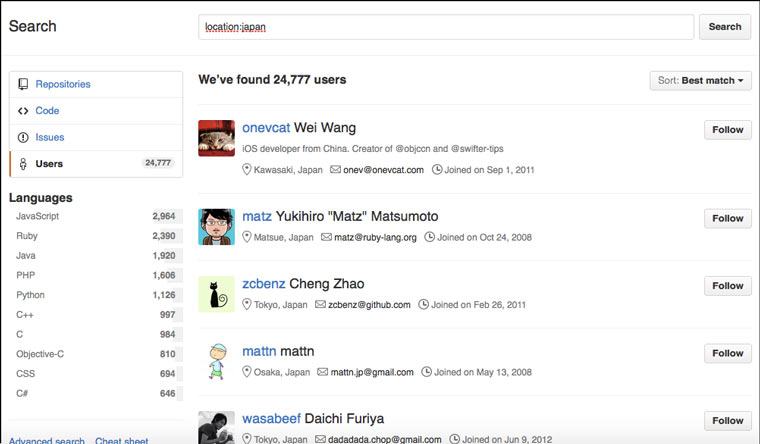
Task: Click location pin icon beside Matsue, Japan
Action: pos(247,237)
